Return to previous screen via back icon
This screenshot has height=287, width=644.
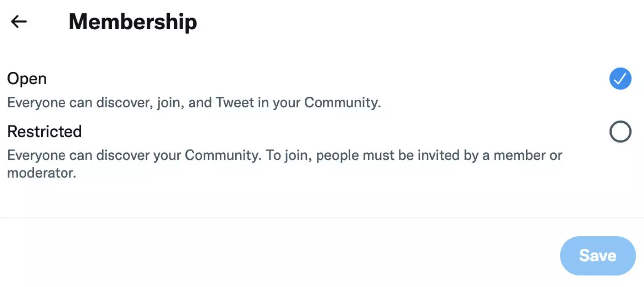pyautogui.click(x=19, y=21)
